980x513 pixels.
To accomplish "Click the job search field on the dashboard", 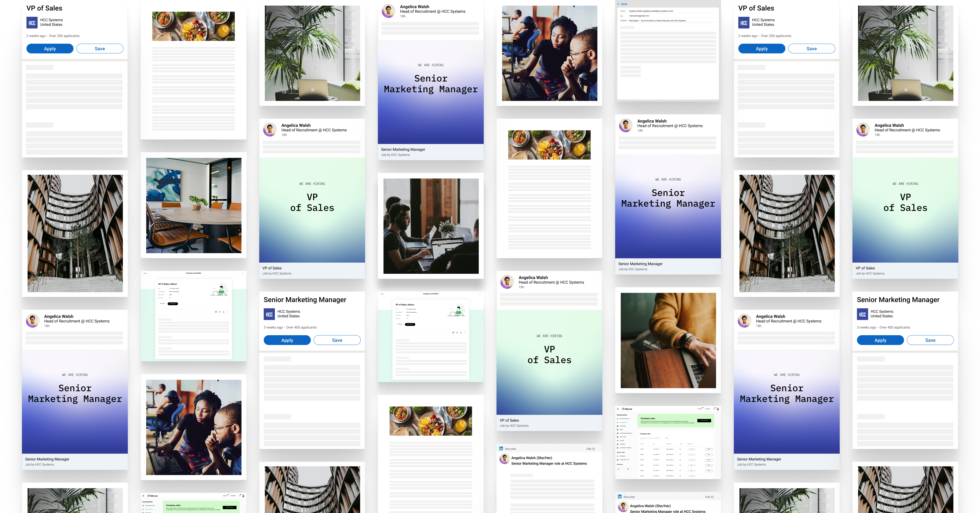I will tap(653, 438).
